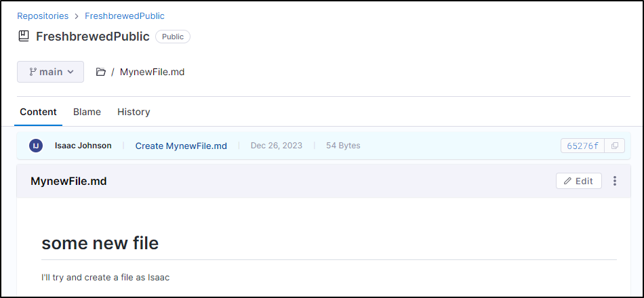The height and width of the screenshot is (298, 644).
Task: Click the 65276f commit hash
Action: (x=582, y=146)
